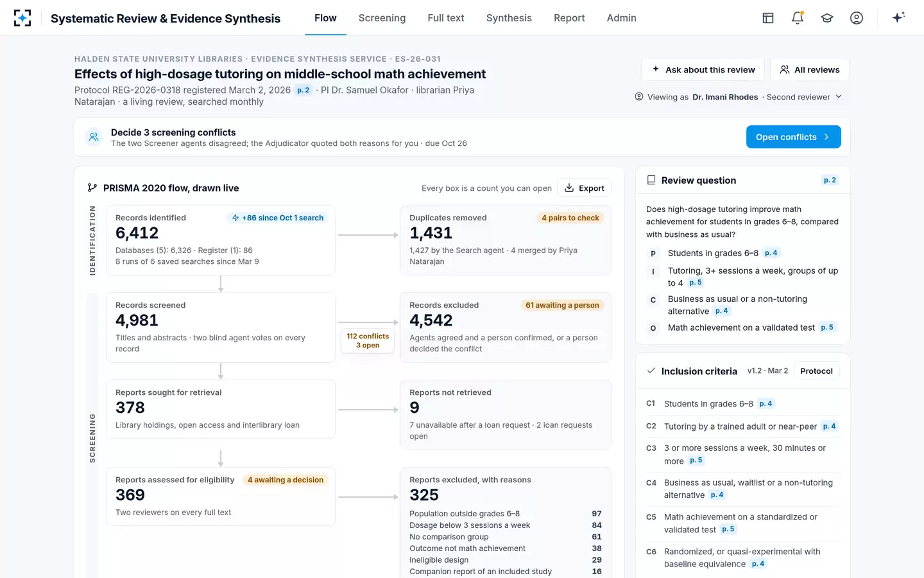Click the sparkle assistant icon
Viewport: 924px width, 578px height.
tap(898, 17)
